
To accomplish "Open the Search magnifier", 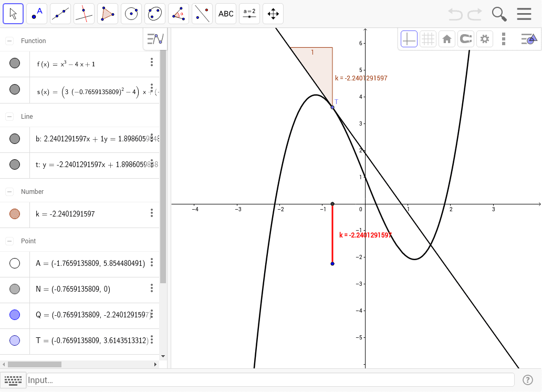I will 499,14.
